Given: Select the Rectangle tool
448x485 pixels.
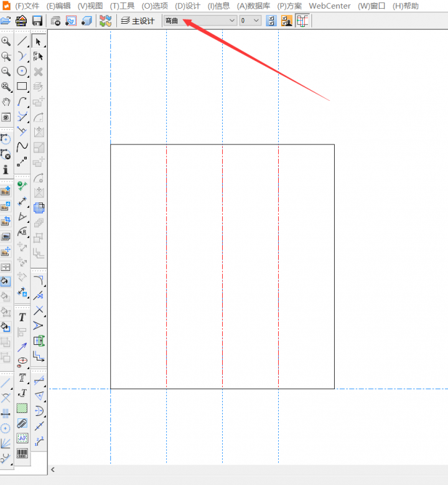Looking at the screenshot, I should point(22,87).
